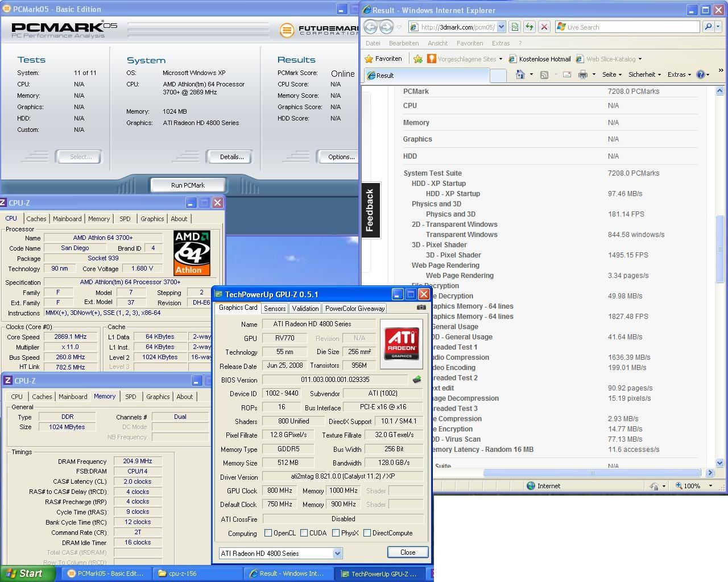The image size is (728, 582).
Task: Expand the Web Slice-Katalog dropdown
Action: click(x=640, y=59)
